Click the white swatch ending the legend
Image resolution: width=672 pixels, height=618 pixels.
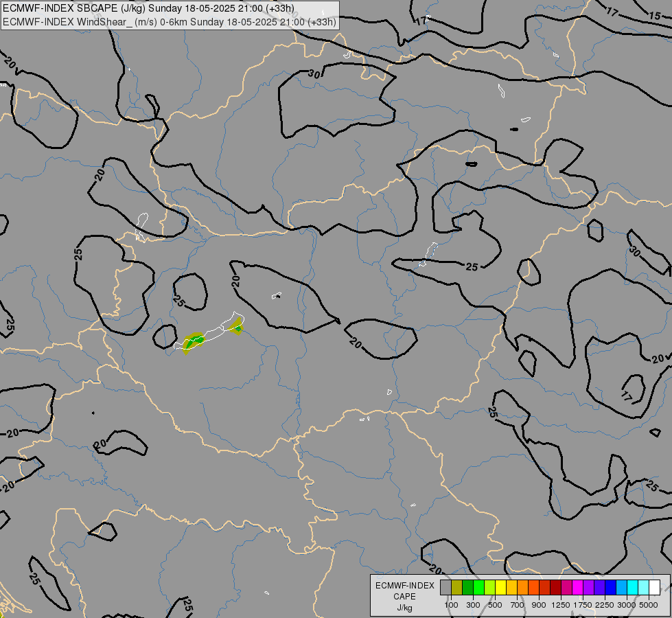tap(655, 588)
